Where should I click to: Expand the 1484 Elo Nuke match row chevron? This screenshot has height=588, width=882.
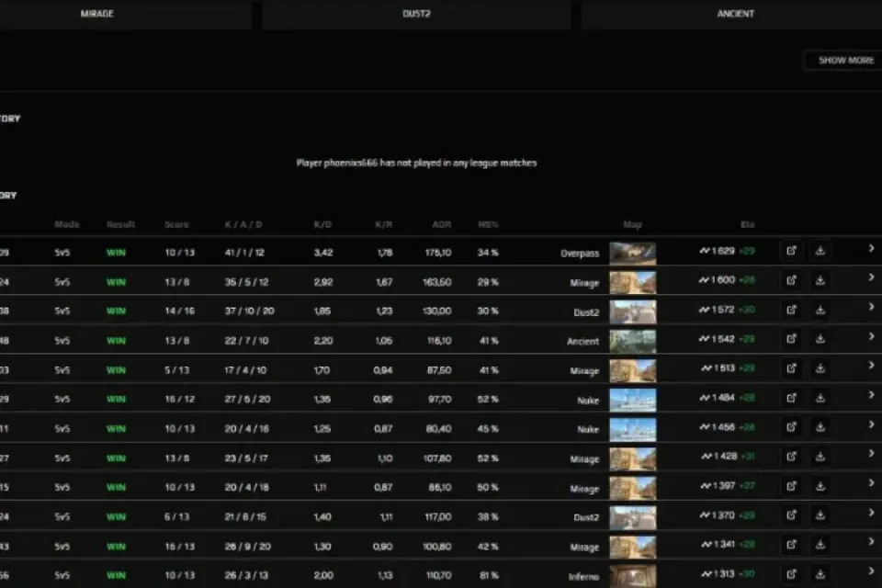[x=871, y=395]
